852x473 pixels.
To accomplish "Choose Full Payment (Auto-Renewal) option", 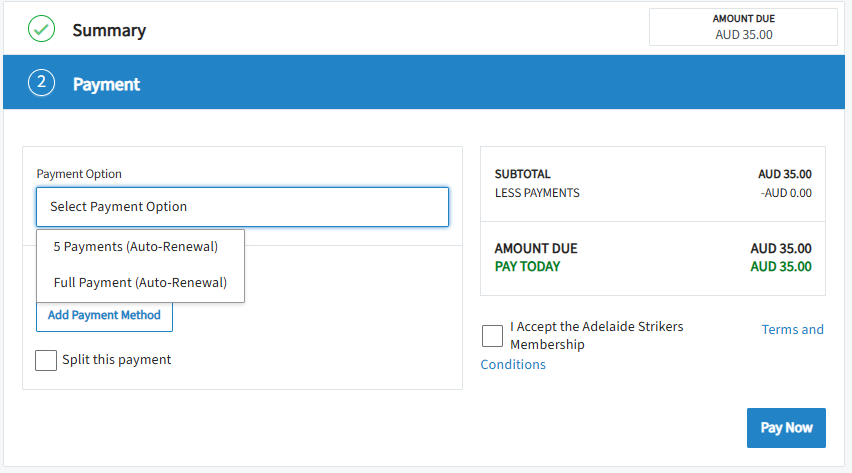I will (x=140, y=283).
